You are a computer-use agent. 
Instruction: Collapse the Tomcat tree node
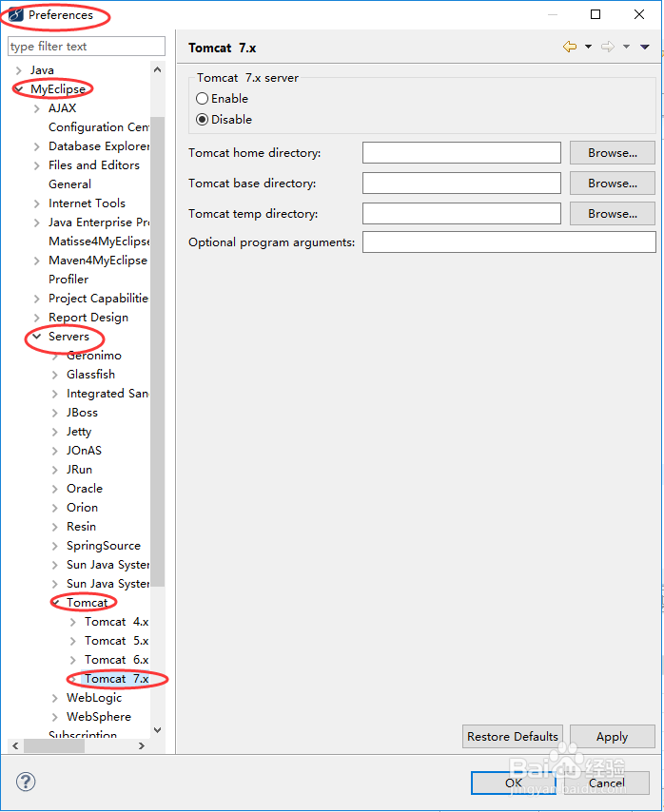point(55,603)
